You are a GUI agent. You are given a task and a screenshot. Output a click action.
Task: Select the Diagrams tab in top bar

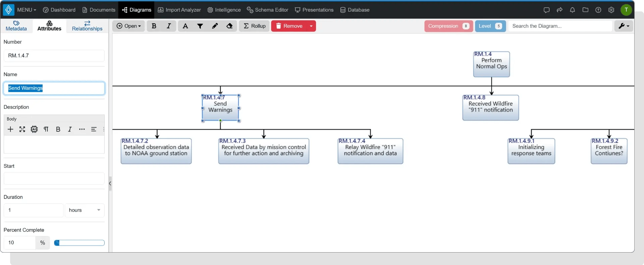[137, 10]
